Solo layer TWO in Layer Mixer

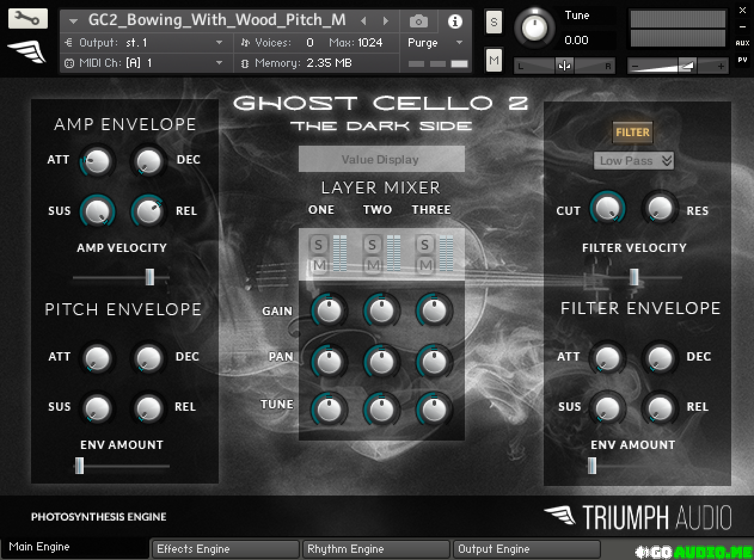point(372,244)
